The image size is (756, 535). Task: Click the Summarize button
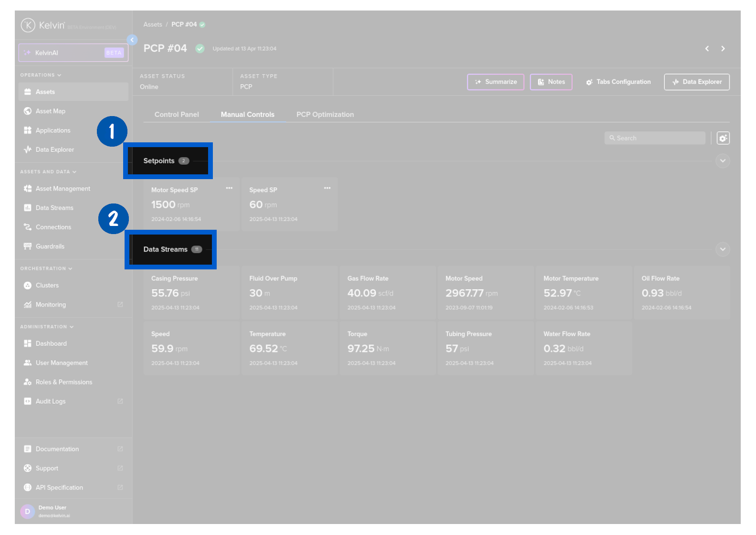pos(495,82)
